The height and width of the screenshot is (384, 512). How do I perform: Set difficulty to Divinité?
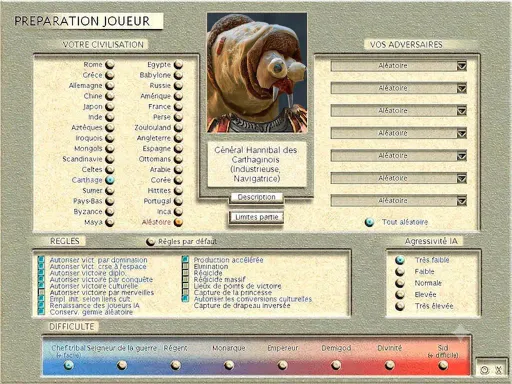[390, 365]
